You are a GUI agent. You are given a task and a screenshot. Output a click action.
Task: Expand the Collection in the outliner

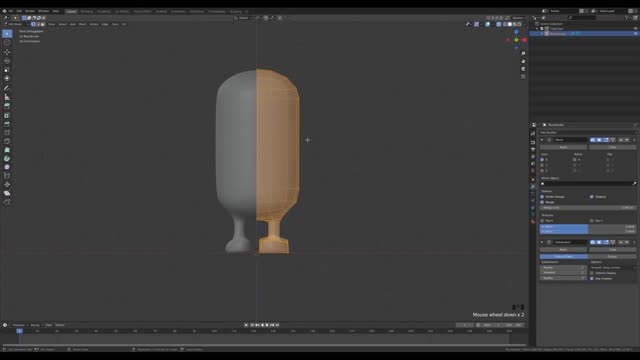click(x=537, y=29)
